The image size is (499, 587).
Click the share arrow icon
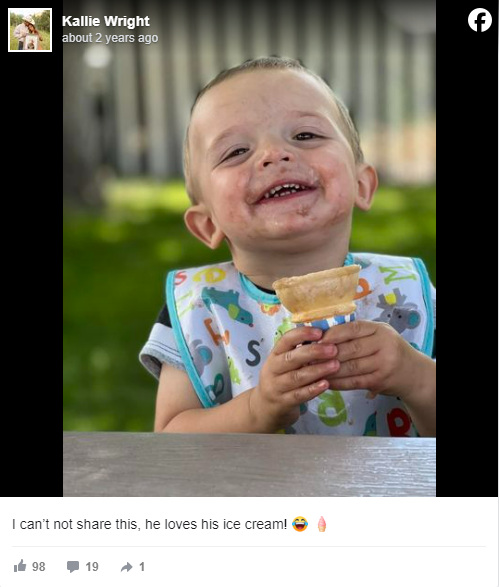coord(127,567)
